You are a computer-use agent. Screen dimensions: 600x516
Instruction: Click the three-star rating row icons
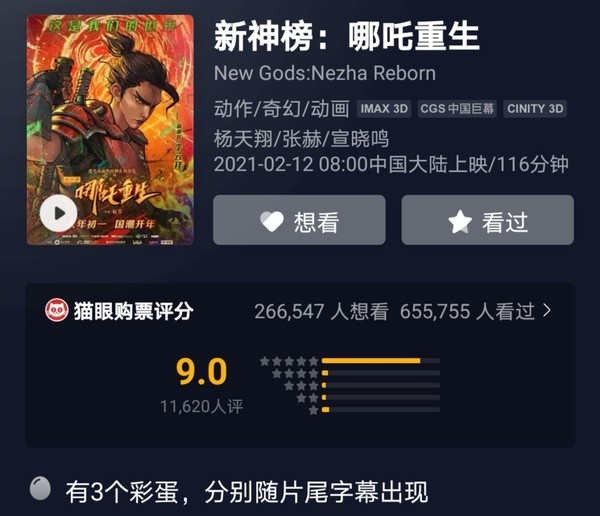pos(301,385)
